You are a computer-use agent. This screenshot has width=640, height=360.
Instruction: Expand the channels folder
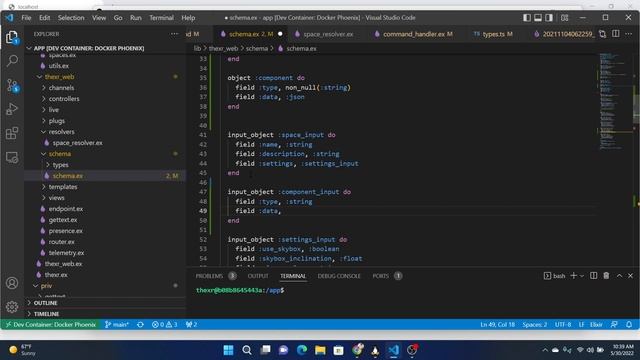point(44,88)
